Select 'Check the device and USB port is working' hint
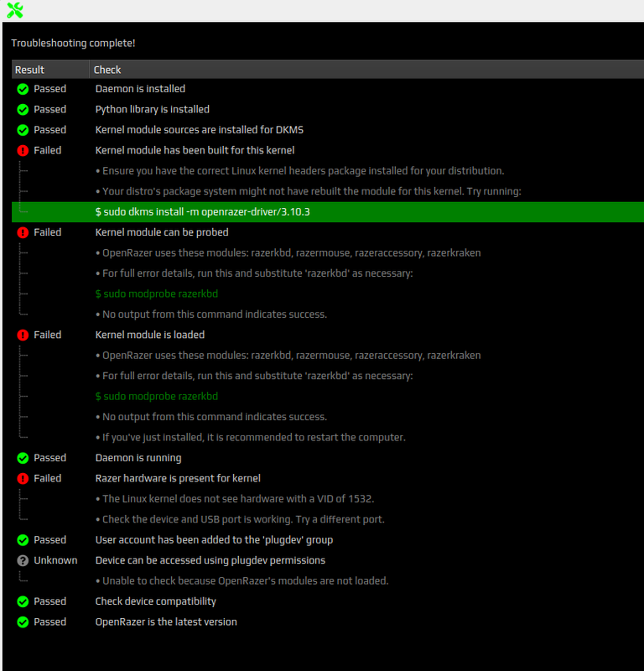The height and width of the screenshot is (671, 644). (x=328, y=519)
